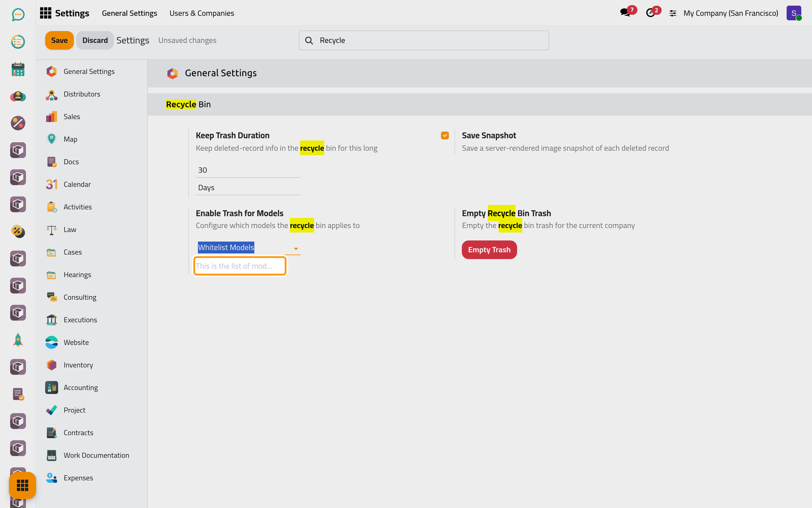Open Map settings section
The height and width of the screenshot is (508, 812).
91,139
